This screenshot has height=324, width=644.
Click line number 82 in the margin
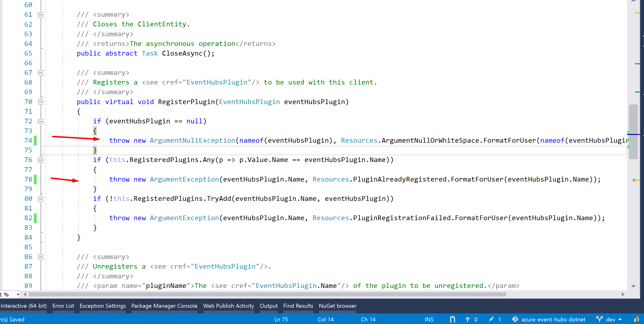coord(28,218)
